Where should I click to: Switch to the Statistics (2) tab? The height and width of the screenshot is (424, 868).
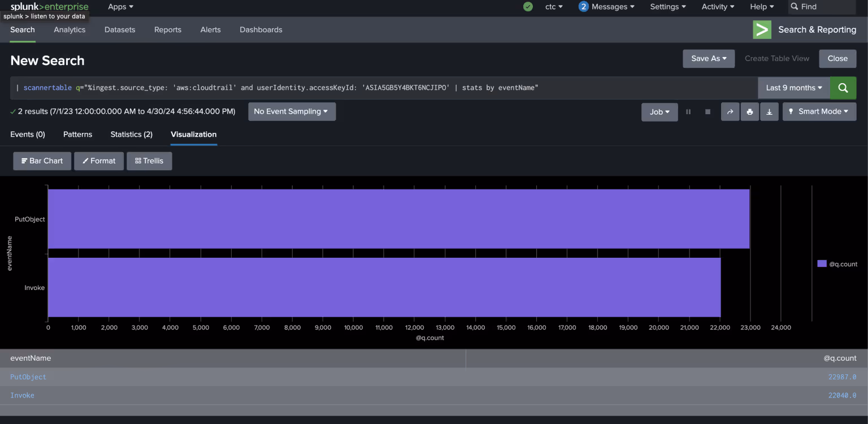(132, 135)
